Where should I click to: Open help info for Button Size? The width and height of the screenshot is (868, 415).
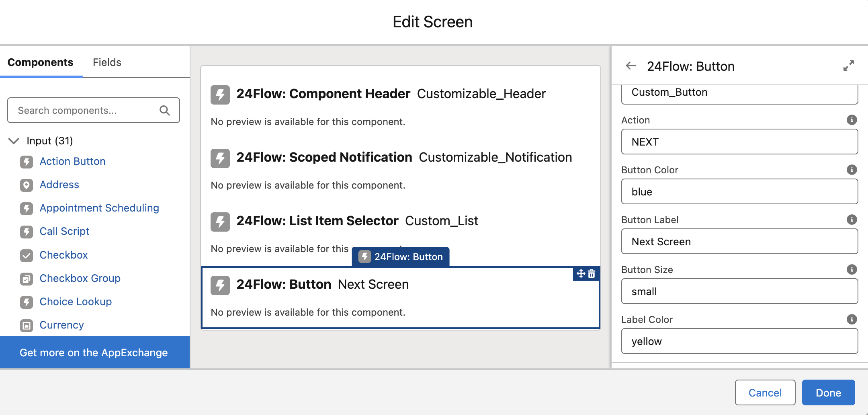(852, 269)
